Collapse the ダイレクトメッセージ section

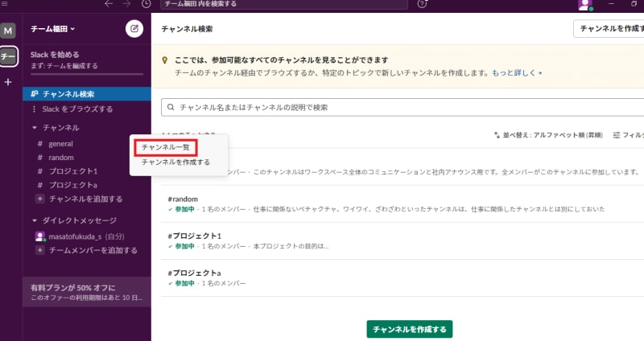tap(35, 220)
